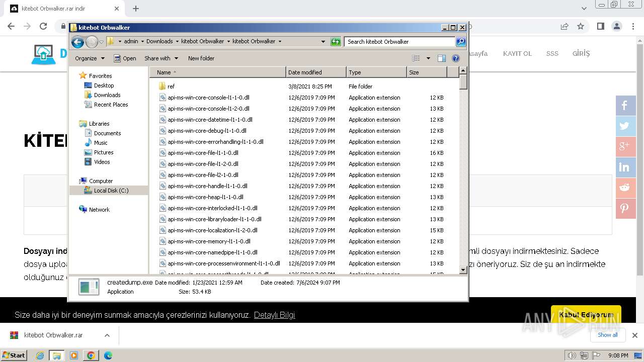Sort files by Size column
Screen dimensions: 644x362
(x=427, y=72)
